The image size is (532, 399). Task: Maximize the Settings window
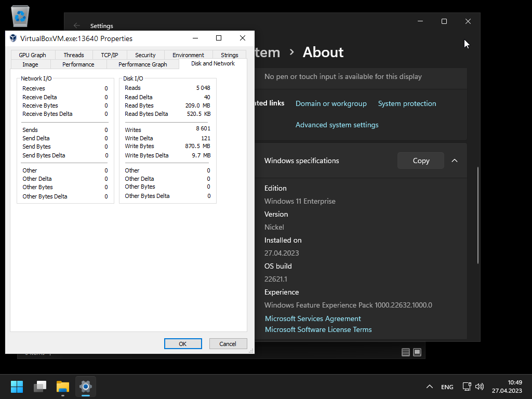point(444,21)
